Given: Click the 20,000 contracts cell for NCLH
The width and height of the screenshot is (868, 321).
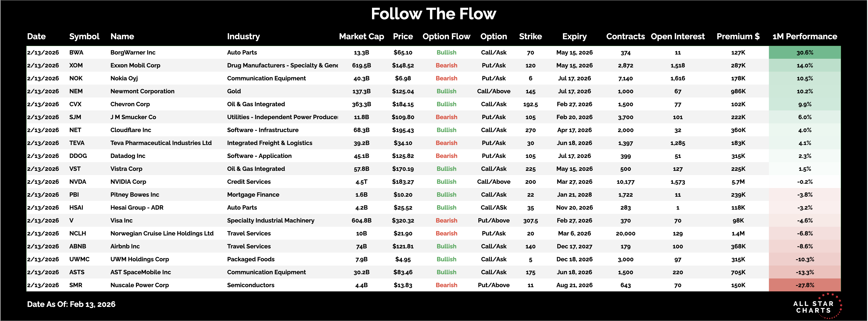Looking at the screenshot, I should (x=625, y=233).
